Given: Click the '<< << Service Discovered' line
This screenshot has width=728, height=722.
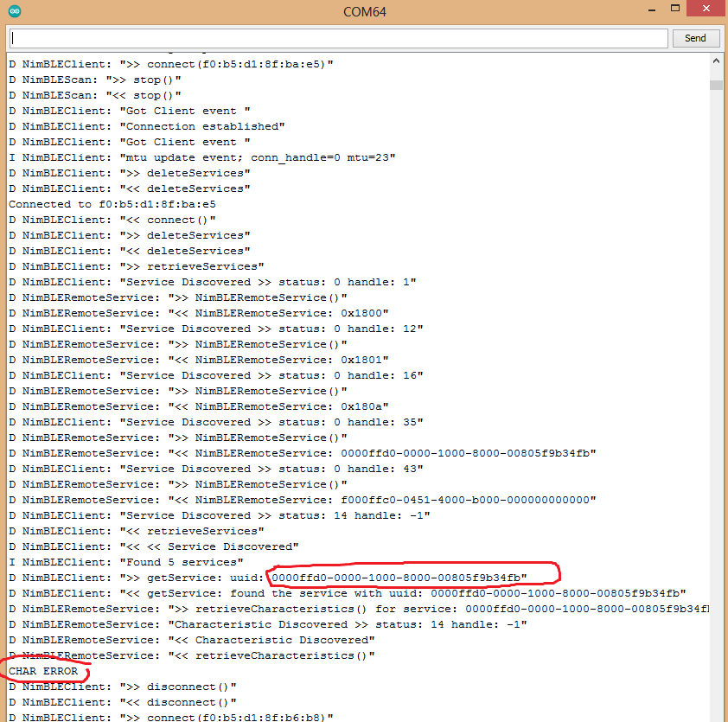Looking at the screenshot, I should click(154, 546).
